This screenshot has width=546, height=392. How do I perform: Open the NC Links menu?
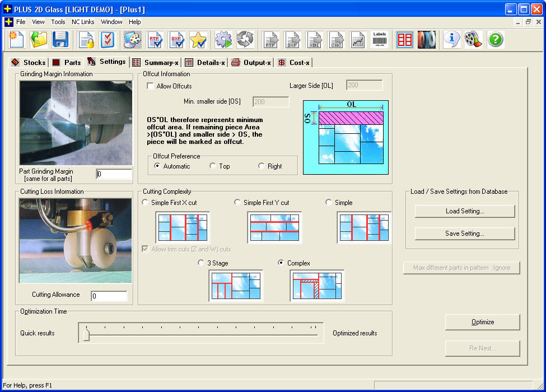[83, 22]
